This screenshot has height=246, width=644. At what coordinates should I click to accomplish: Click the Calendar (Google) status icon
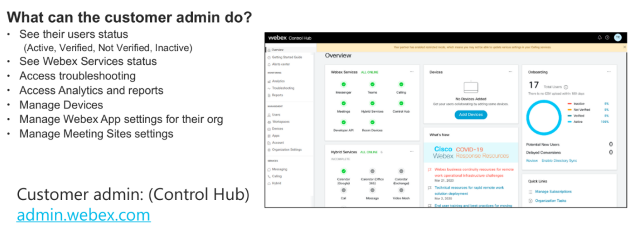(343, 171)
